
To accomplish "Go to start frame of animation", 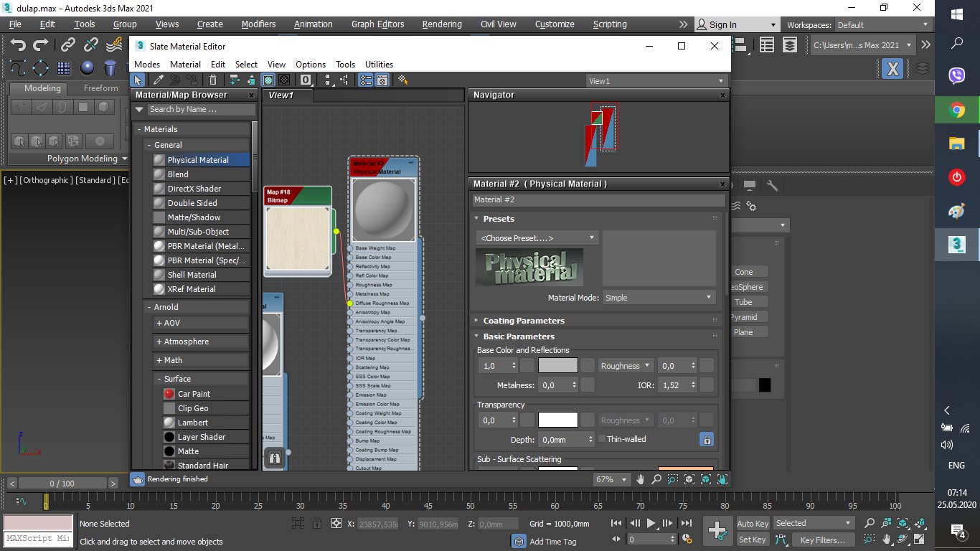I will click(x=616, y=523).
